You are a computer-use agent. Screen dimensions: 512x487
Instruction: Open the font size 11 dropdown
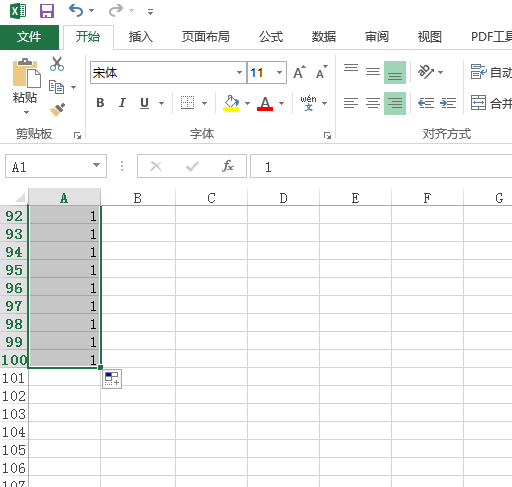[279, 72]
